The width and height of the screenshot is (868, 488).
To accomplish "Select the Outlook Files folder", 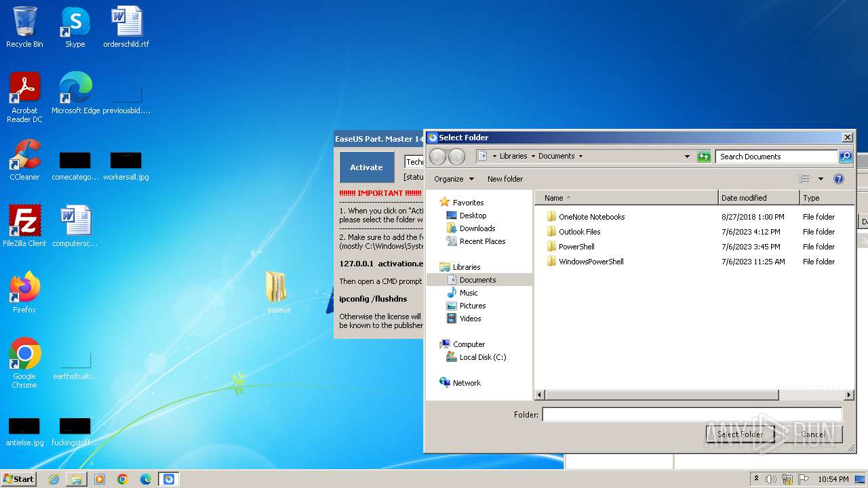I will point(579,232).
